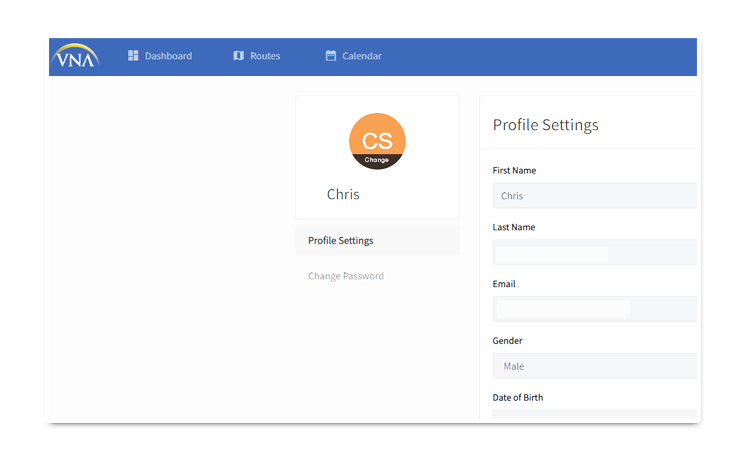Focus the First Name field containing Chris

[x=595, y=196]
